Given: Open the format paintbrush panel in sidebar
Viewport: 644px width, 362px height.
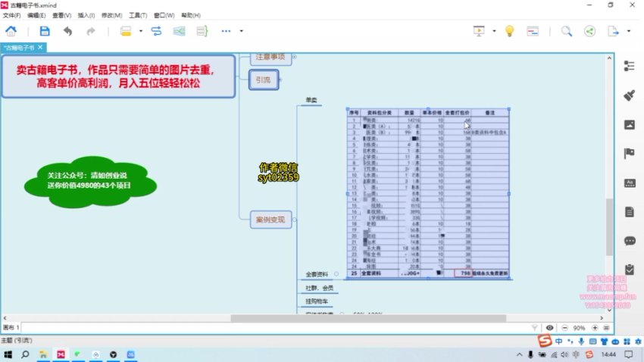Looking at the screenshot, I should click(x=629, y=95).
